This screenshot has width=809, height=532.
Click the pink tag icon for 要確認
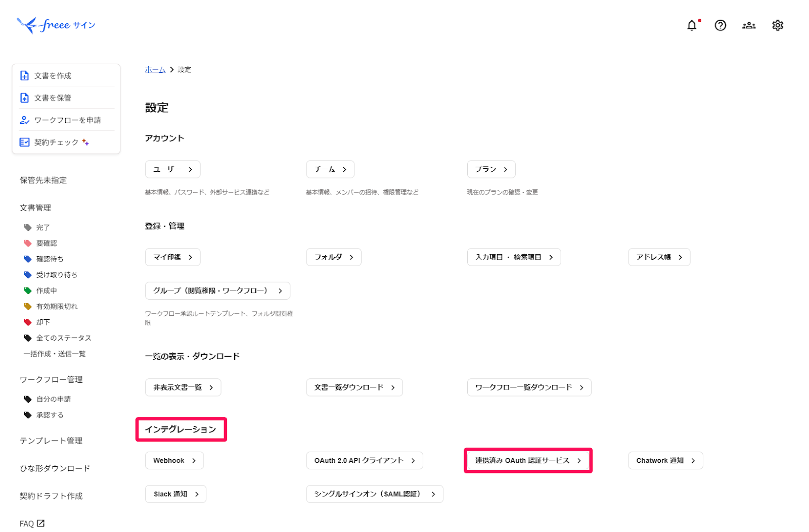(28, 243)
